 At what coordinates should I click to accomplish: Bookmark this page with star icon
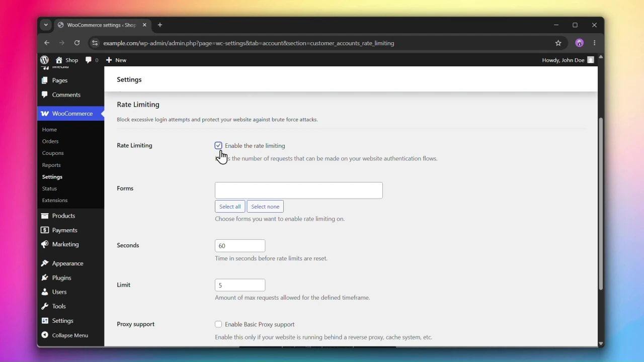558,43
